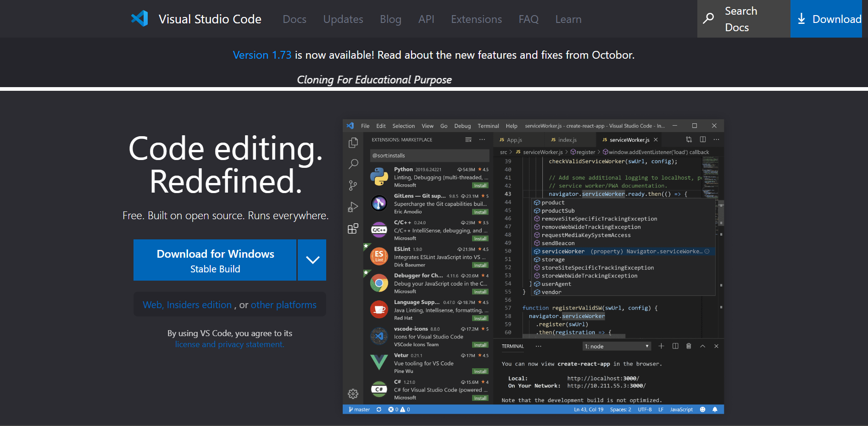Click the notification bell in status bar
This screenshot has width=868, height=426.
tap(715, 409)
